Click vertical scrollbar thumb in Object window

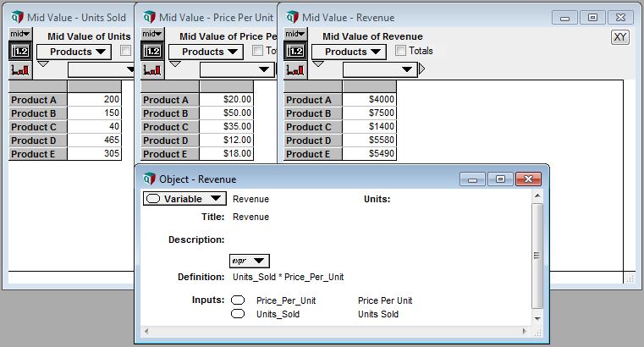pos(537,256)
